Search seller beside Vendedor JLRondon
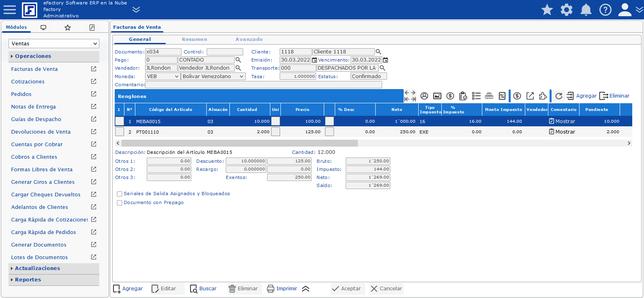644x298 pixels. (238, 68)
